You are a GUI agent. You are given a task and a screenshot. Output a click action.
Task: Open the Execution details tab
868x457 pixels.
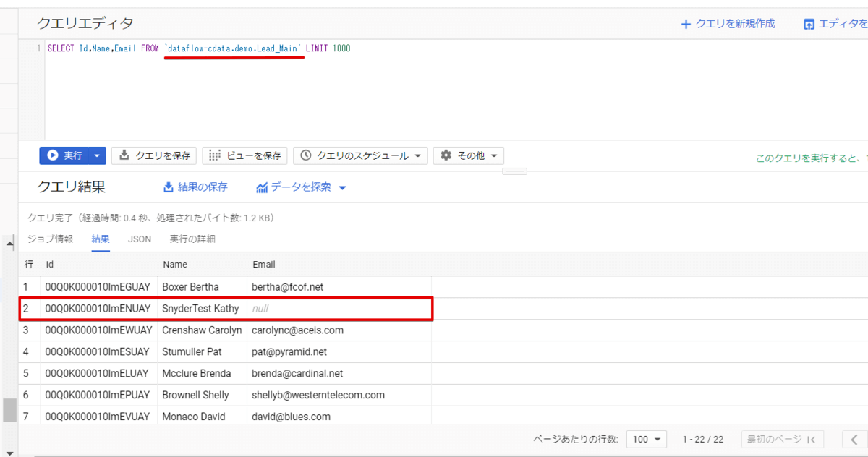pyautogui.click(x=192, y=239)
